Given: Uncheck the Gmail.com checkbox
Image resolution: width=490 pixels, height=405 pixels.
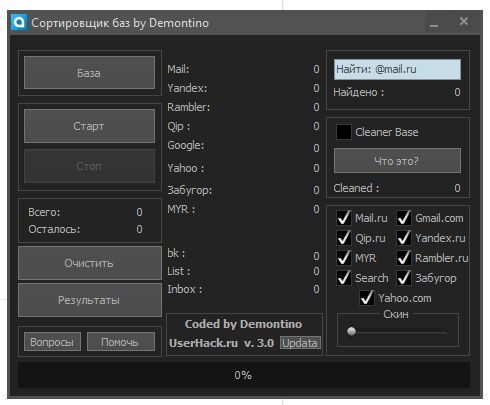Looking at the screenshot, I should (404, 218).
